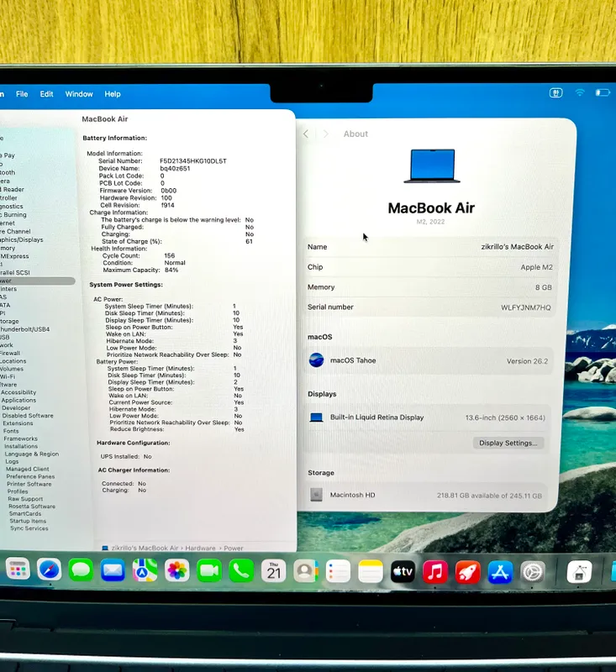The image size is (616, 672).
Task: Click the macOS Version 26.2 text
Action: coord(527,361)
